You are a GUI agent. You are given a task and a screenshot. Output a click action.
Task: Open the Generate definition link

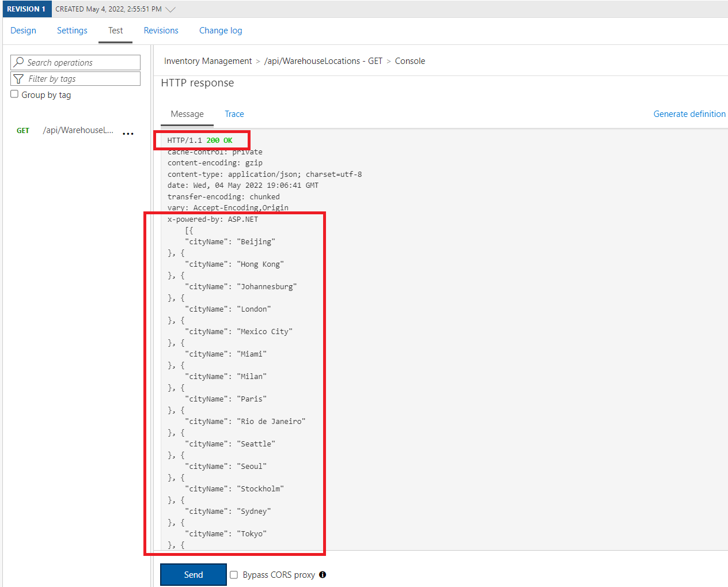[689, 114]
